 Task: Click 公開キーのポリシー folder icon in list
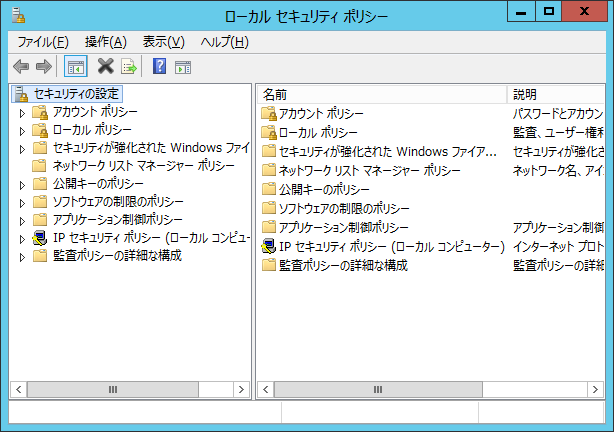tap(269, 189)
